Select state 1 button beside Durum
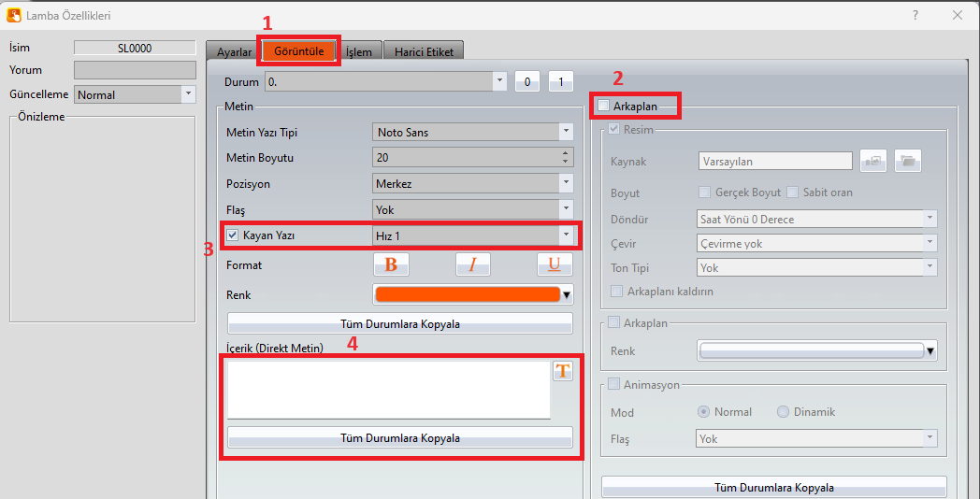This screenshot has width=980, height=499. [560, 82]
